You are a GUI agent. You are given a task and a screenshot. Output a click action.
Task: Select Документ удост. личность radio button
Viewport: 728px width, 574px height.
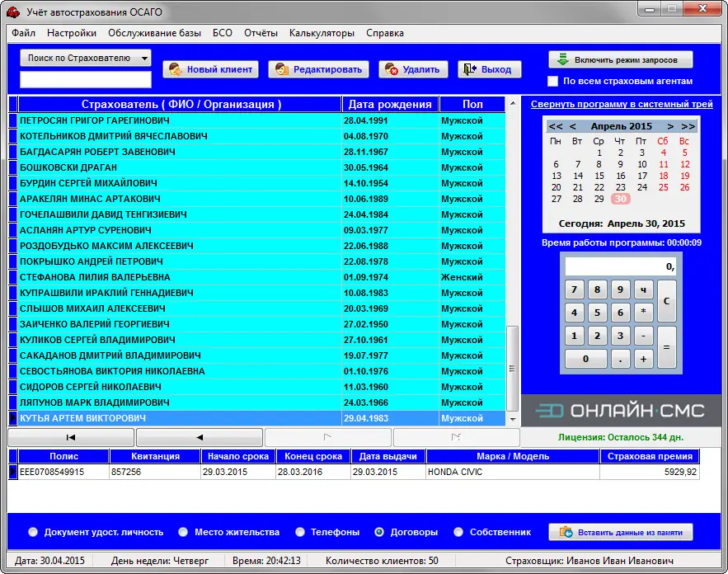tap(33, 532)
